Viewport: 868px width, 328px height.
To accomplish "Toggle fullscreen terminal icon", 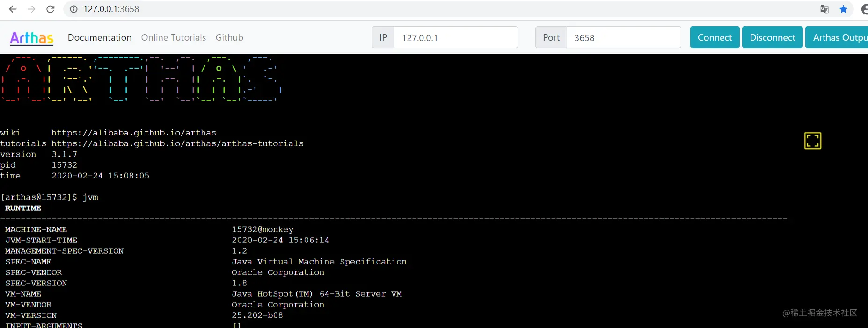I will (813, 141).
